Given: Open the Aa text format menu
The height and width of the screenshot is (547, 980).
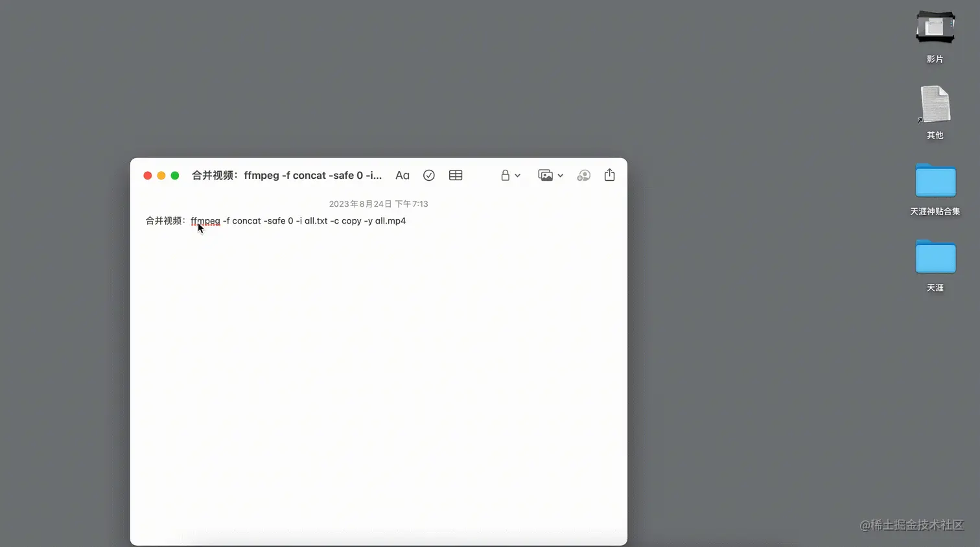Looking at the screenshot, I should pyautogui.click(x=402, y=176).
